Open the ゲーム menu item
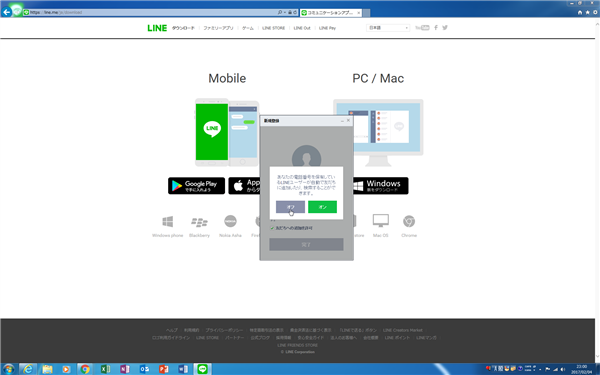Image resolution: width=600 pixels, height=375 pixels. point(248,28)
